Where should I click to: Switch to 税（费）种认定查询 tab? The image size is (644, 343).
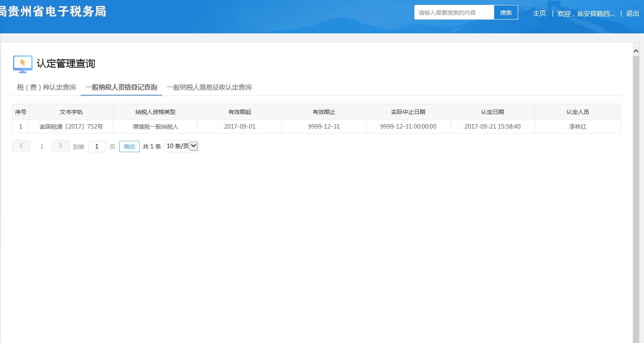[x=46, y=87]
